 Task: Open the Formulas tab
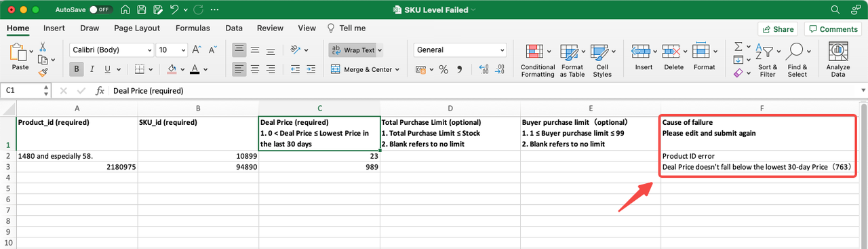(x=193, y=28)
